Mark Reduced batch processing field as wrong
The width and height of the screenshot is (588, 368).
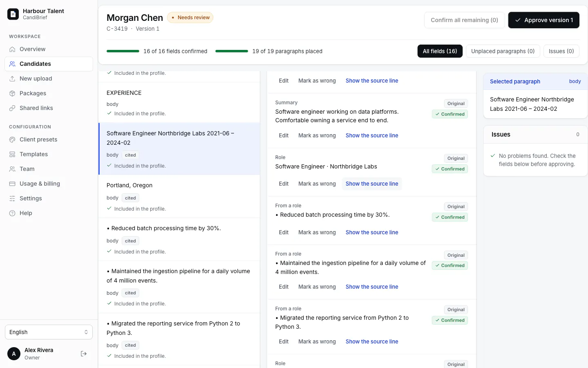pos(317,232)
